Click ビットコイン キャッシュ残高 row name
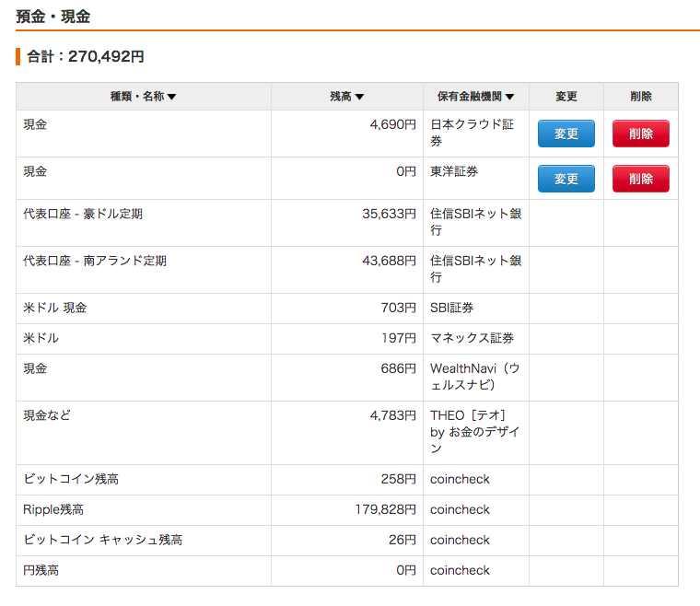This screenshot has width=700, height=606. tap(102, 540)
